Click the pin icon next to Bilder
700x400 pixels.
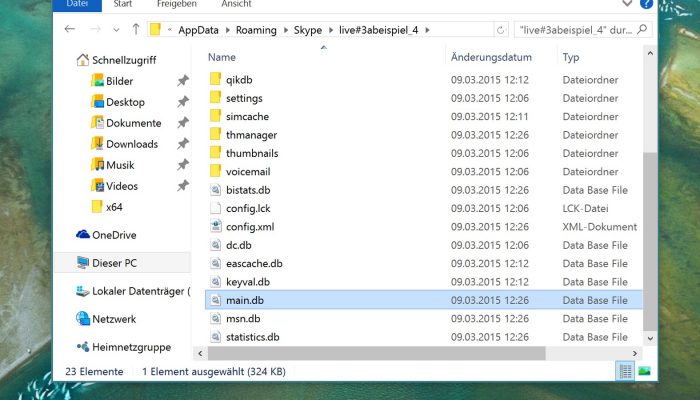click(x=183, y=81)
